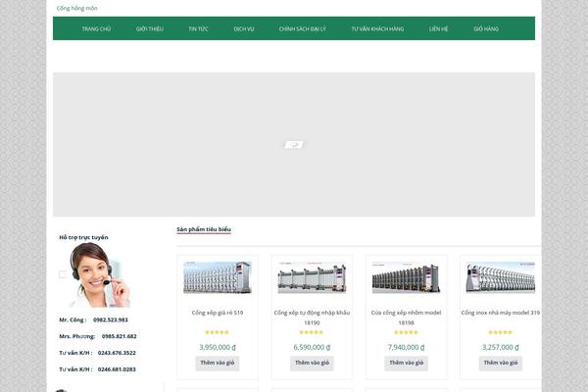This screenshot has height=392, width=588.
Task: Open Cổng xếp tự động nhập khẩu title
Action: tap(312, 318)
